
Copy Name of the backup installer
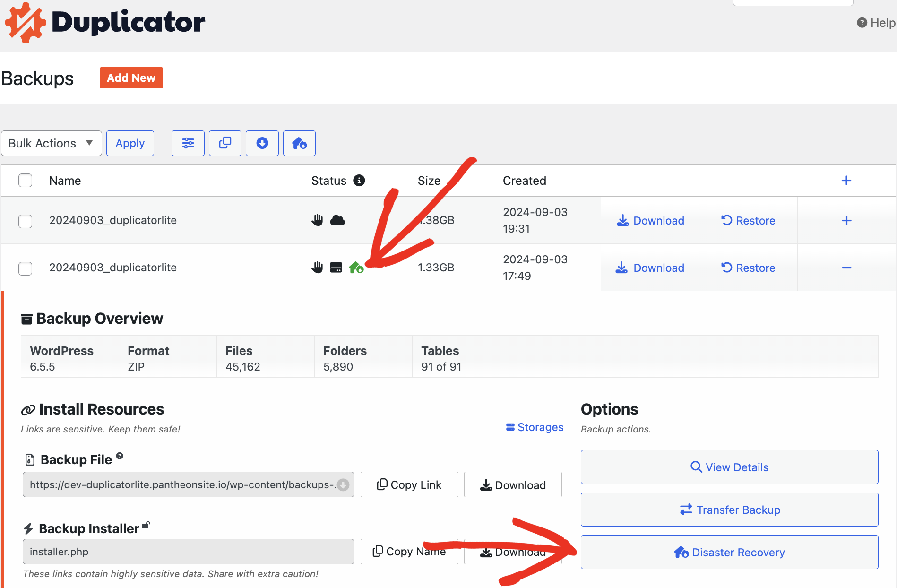point(409,552)
